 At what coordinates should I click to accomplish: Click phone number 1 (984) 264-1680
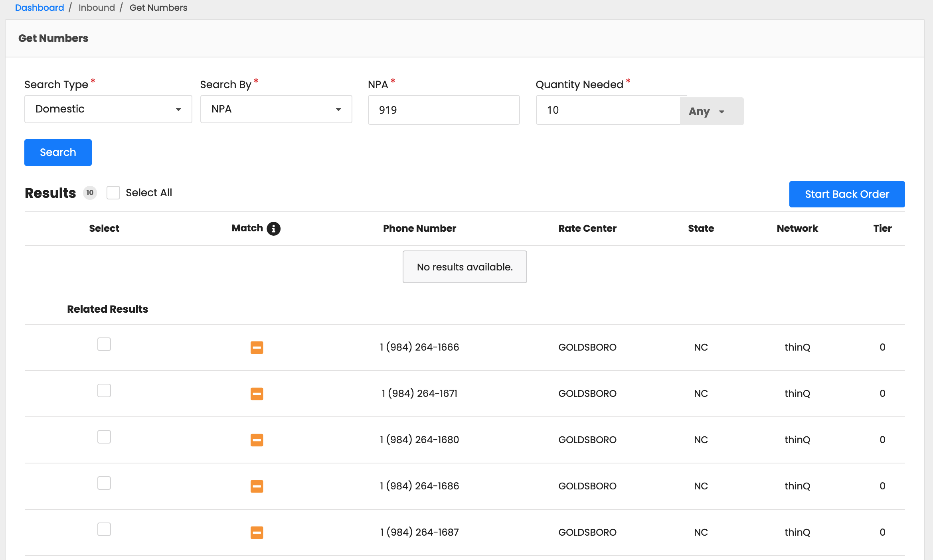click(419, 440)
